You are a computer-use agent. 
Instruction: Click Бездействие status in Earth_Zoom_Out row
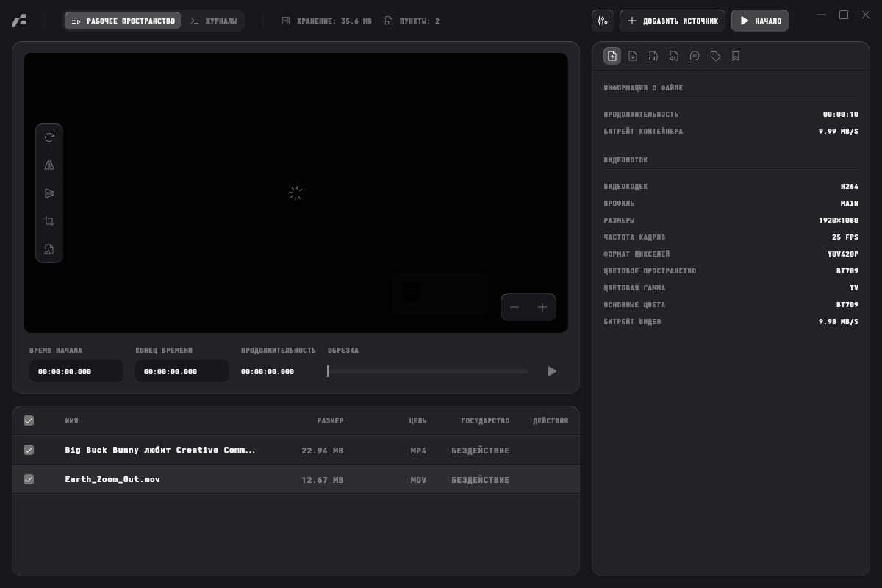point(480,480)
